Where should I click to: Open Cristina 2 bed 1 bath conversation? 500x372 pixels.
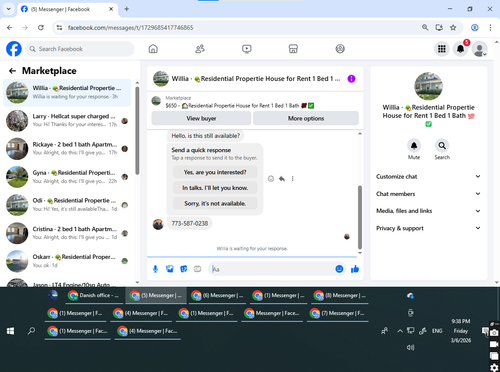coord(67,233)
